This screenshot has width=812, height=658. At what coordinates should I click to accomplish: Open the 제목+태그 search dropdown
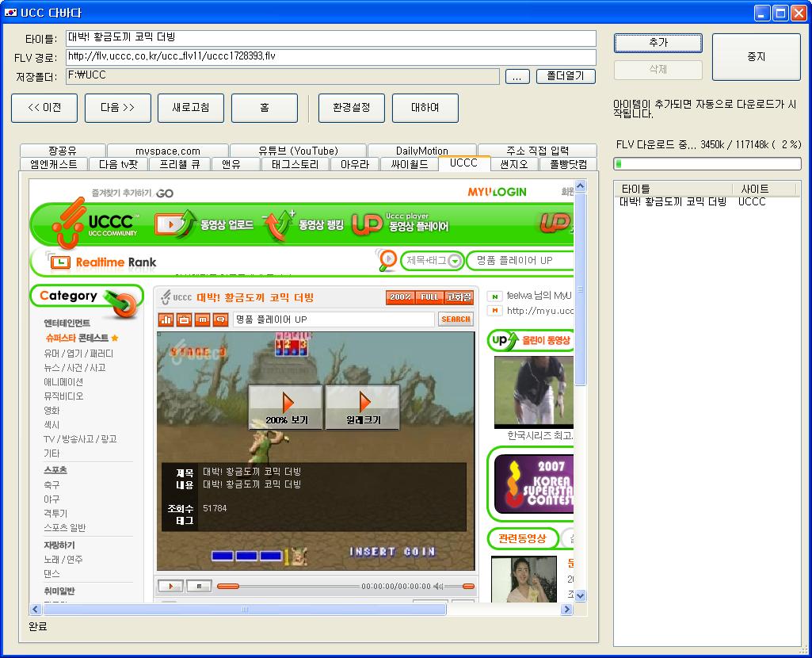click(x=433, y=261)
